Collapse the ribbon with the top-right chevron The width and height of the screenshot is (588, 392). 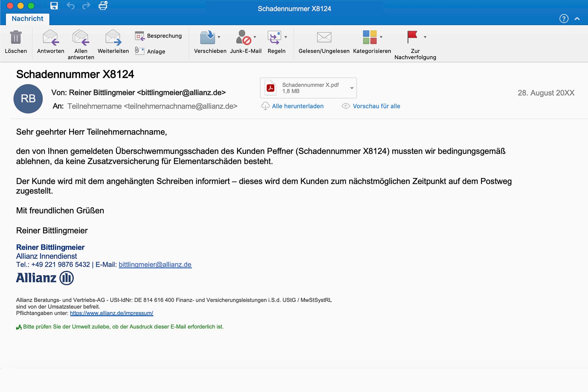pos(577,19)
